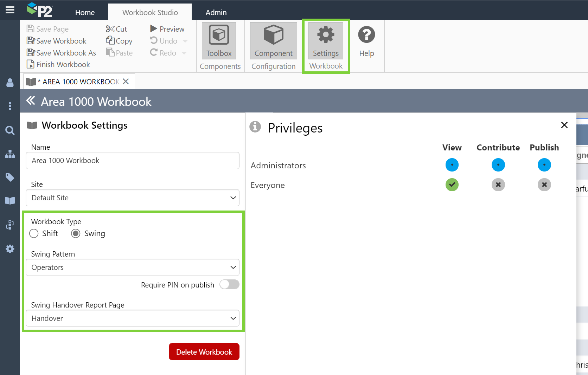
Task: Expand the Site dropdown
Action: 133,198
